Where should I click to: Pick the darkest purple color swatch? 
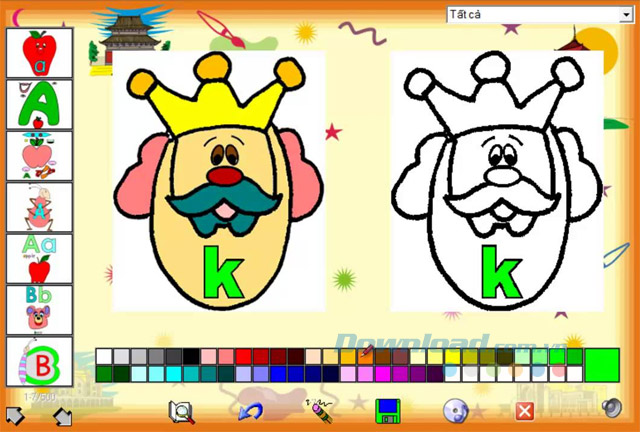pos(435,374)
